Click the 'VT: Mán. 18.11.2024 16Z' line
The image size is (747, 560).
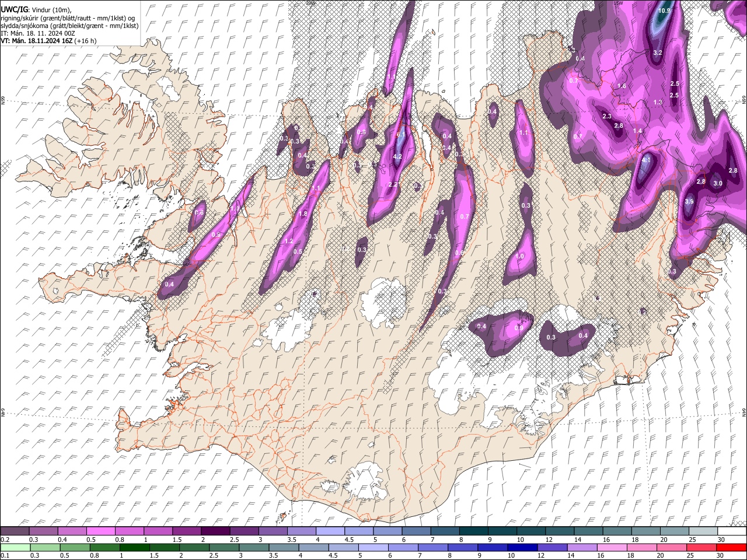48,41
